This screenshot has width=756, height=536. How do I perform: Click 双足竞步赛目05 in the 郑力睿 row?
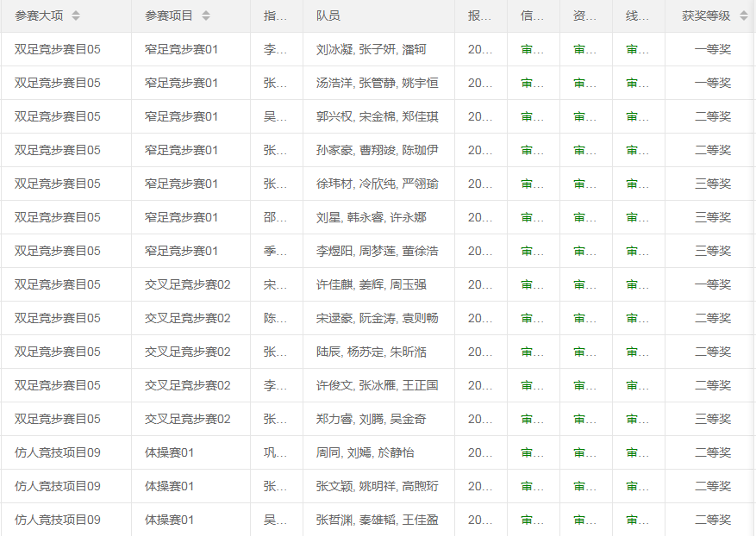[x=57, y=420]
